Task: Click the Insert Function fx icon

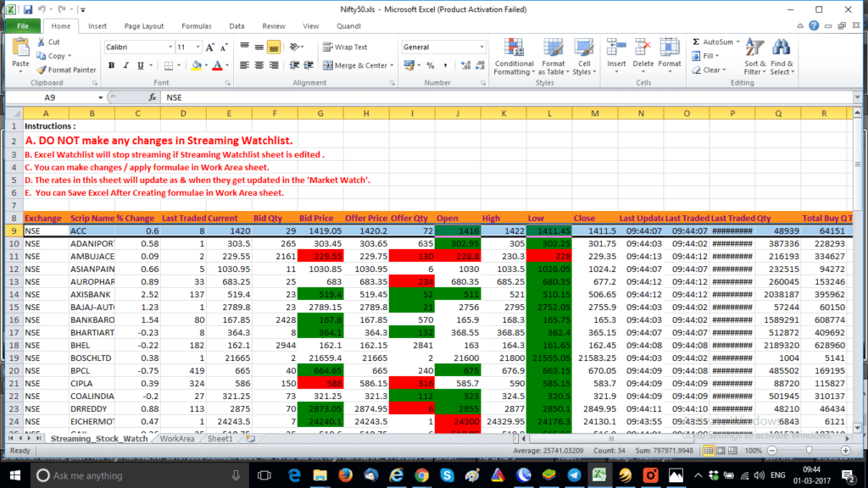Action: click(x=152, y=97)
